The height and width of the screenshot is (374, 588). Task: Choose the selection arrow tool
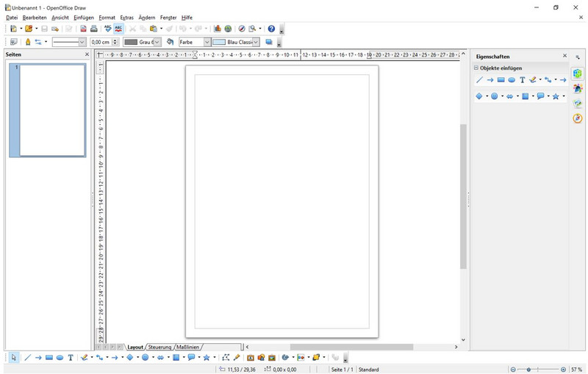pyautogui.click(x=14, y=358)
